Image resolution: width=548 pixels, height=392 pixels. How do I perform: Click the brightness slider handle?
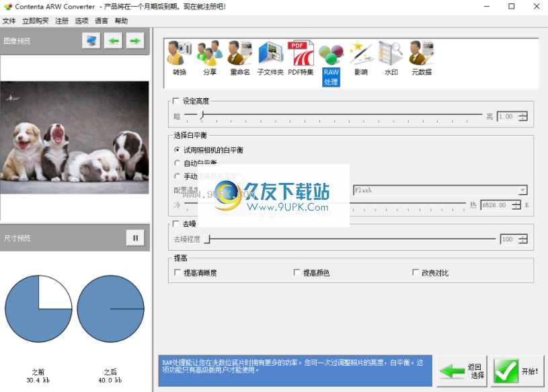(x=202, y=115)
